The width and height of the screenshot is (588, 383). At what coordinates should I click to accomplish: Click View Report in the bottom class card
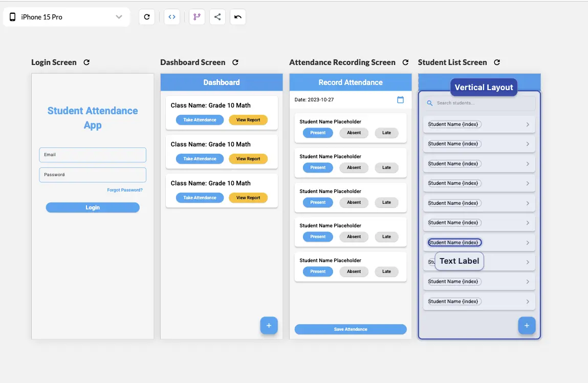248,198
